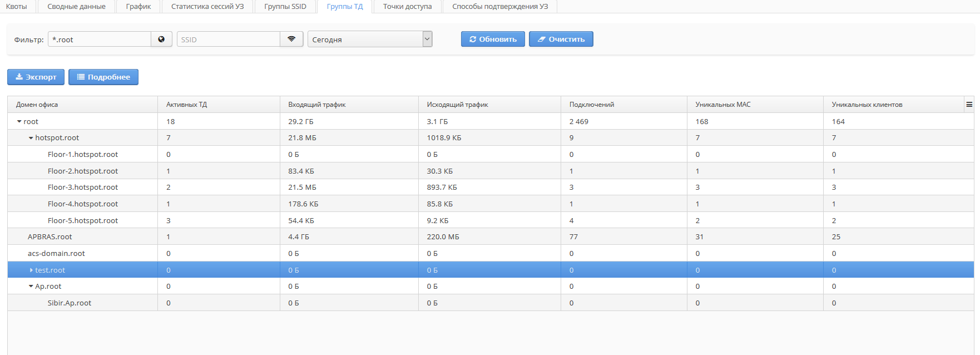
Task: Open the Сводные данные tab
Action: [x=76, y=7]
